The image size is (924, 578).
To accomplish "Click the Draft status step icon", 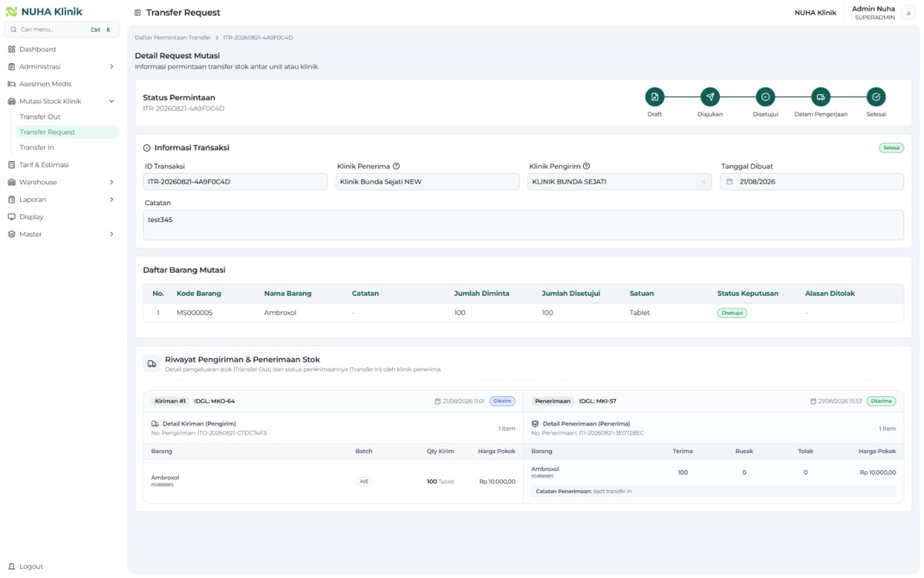I will coord(654,97).
